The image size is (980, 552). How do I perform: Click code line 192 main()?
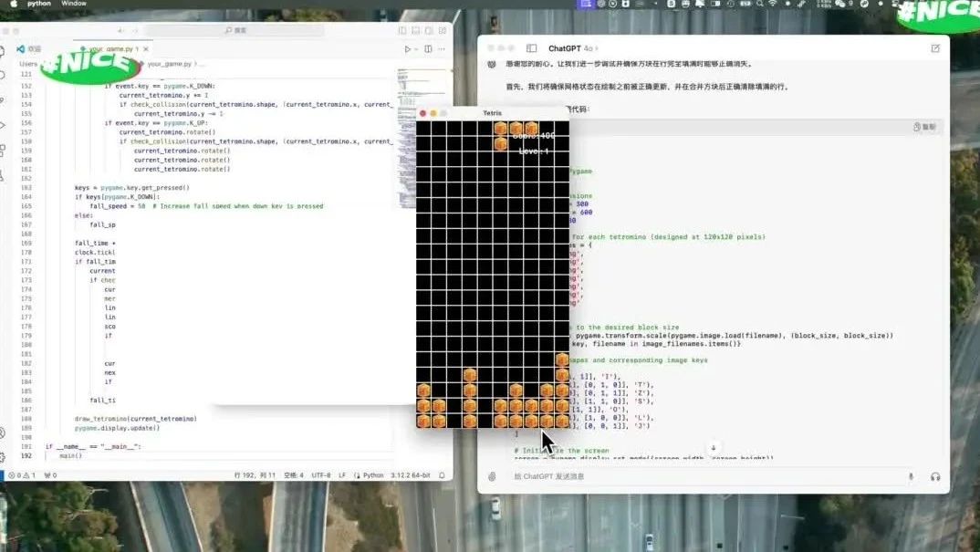70,455
